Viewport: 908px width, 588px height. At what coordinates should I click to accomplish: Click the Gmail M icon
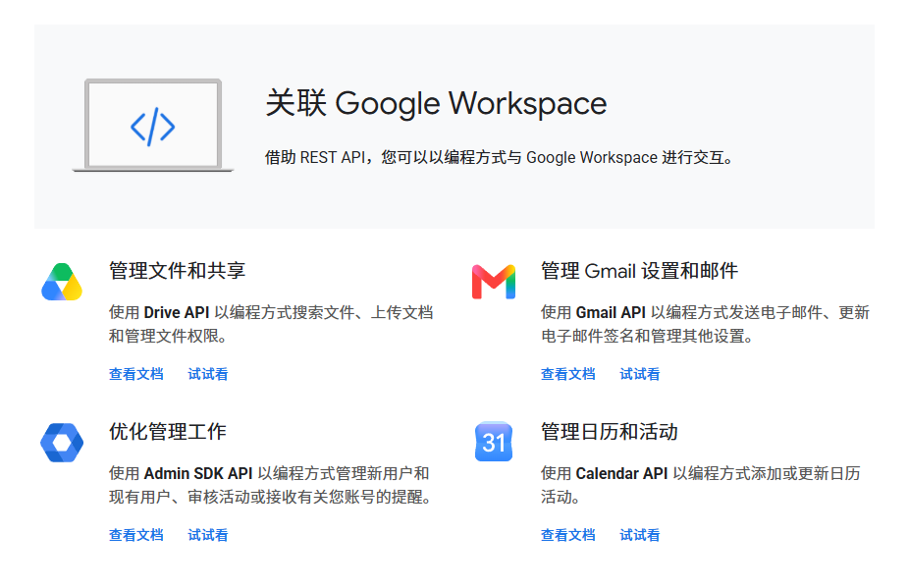pyautogui.click(x=494, y=282)
